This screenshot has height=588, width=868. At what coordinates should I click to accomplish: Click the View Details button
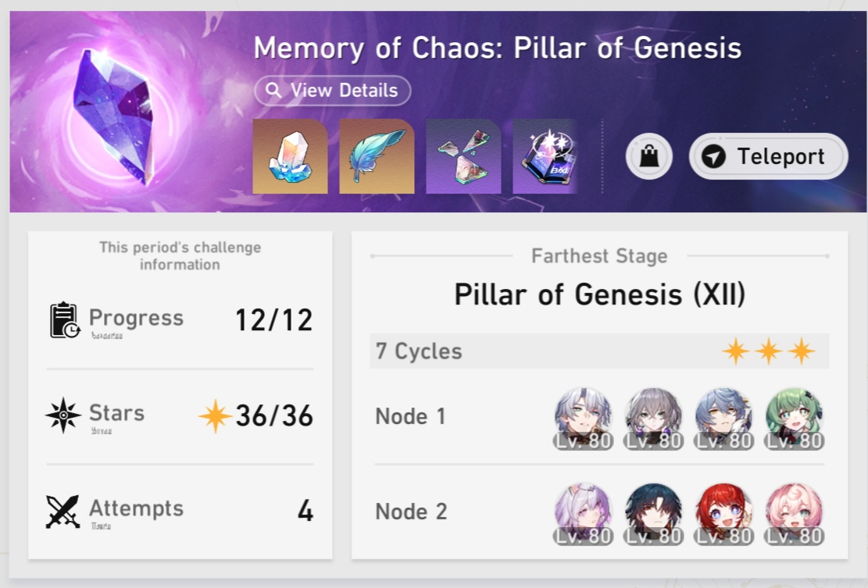[332, 90]
